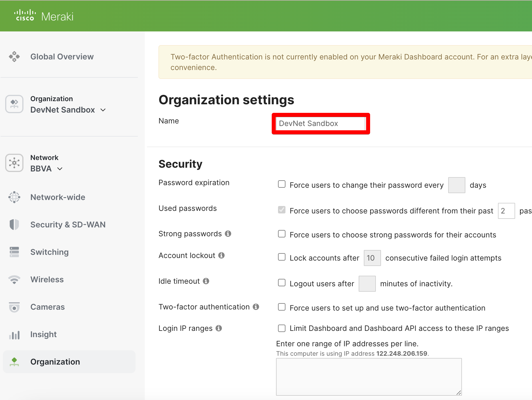Screen dimensions: 532x400
Task: Click the organization Name input field
Action: coord(321,123)
